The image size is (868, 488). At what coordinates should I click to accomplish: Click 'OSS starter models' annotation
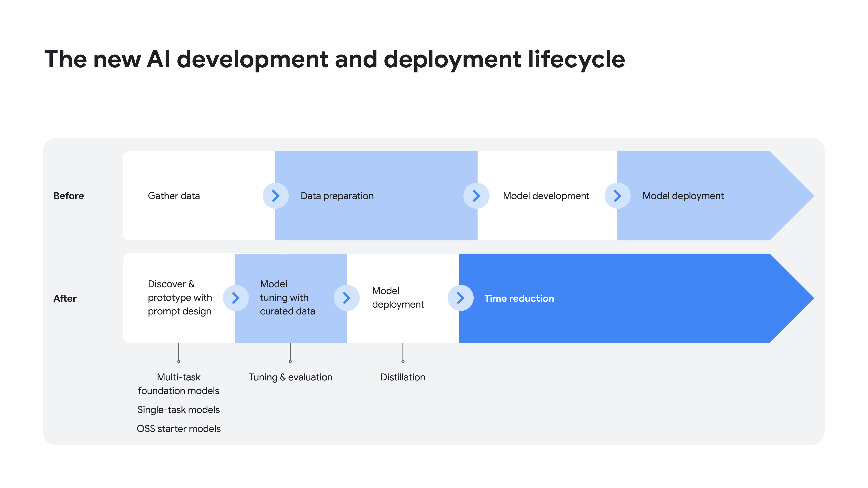[179, 429]
